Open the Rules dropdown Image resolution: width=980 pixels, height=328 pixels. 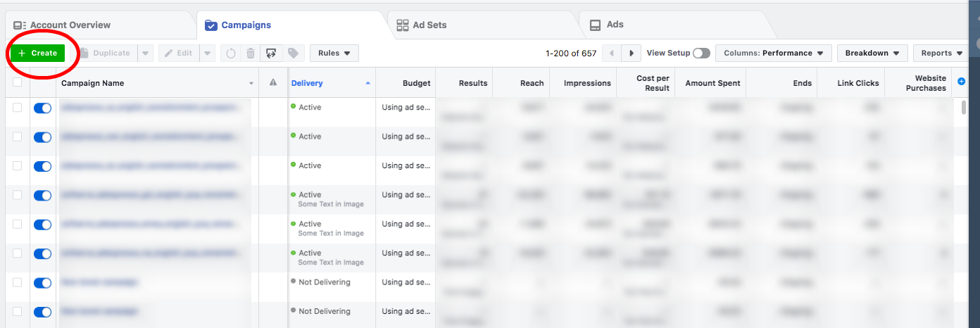click(334, 53)
